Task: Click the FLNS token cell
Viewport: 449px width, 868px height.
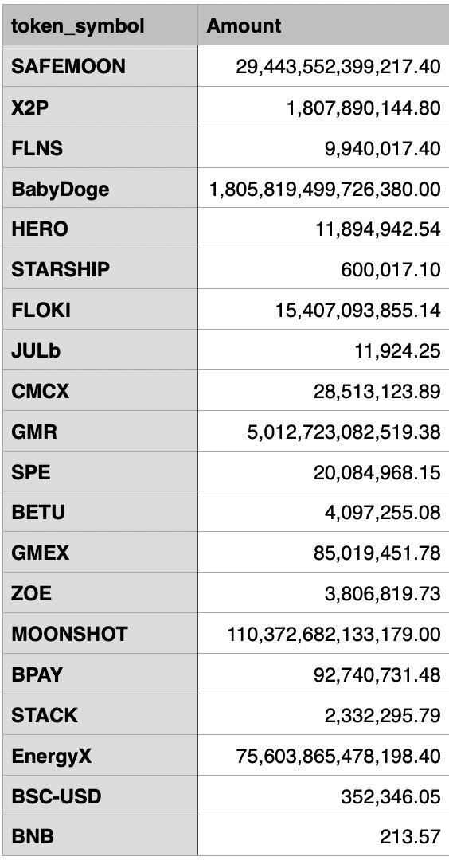Action: click(100, 147)
